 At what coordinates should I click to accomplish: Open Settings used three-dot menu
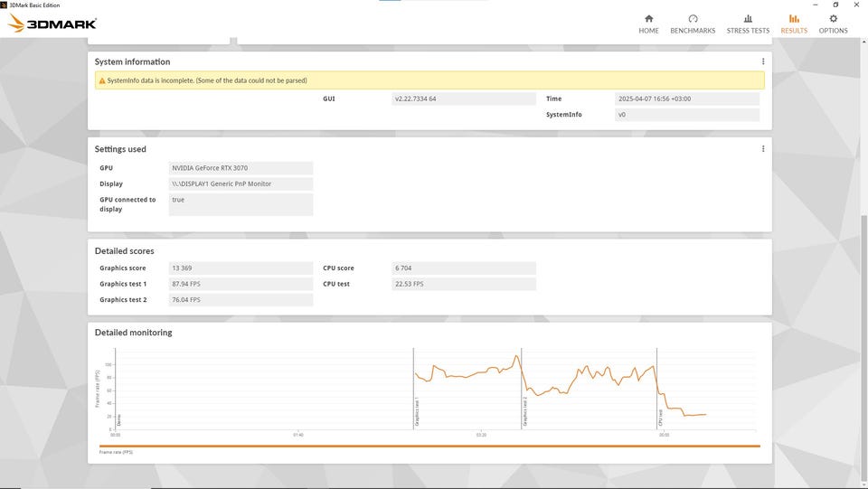pyautogui.click(x=763, y=149)
